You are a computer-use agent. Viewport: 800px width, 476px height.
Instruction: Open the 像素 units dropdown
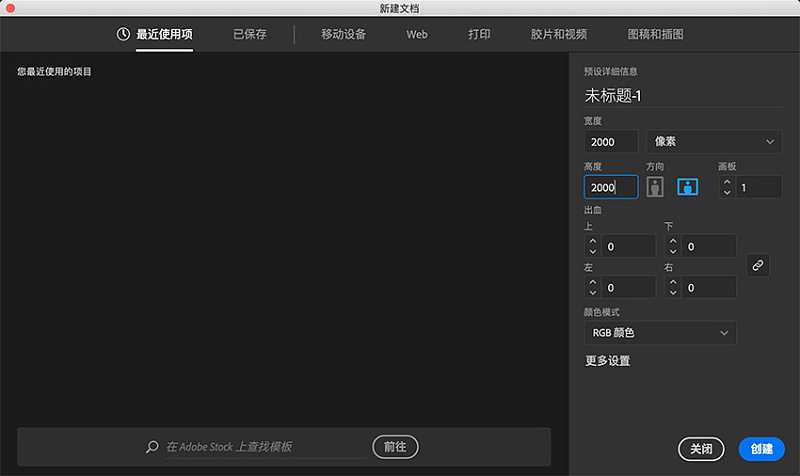[x=713, y=142]
